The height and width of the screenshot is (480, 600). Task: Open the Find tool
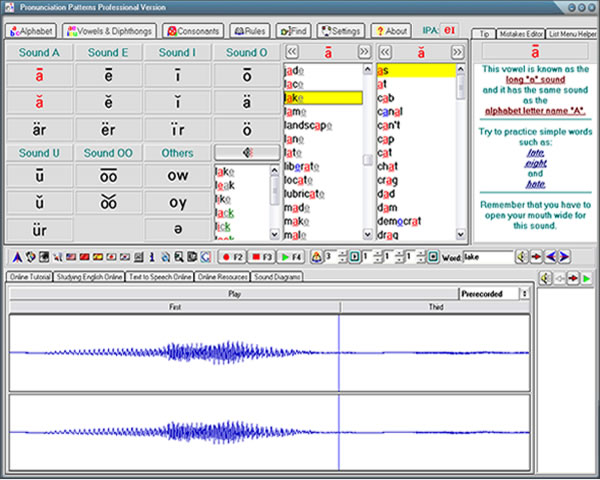(293, 31)
